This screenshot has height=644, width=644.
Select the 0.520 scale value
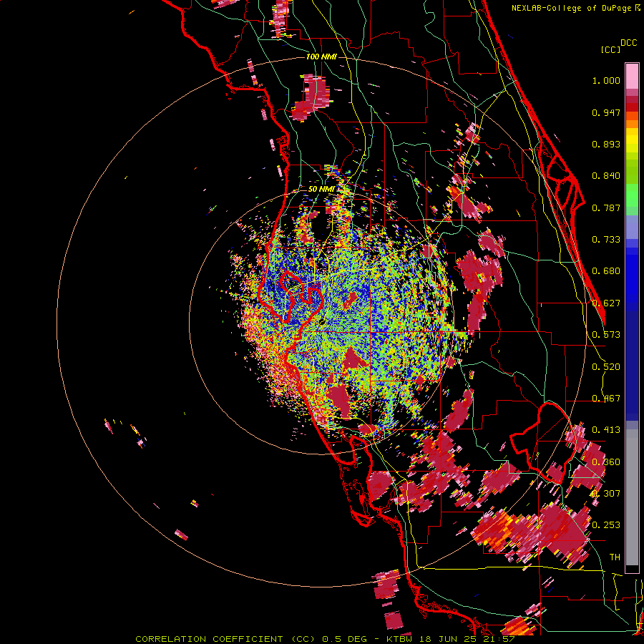click(x=606, y=367)
